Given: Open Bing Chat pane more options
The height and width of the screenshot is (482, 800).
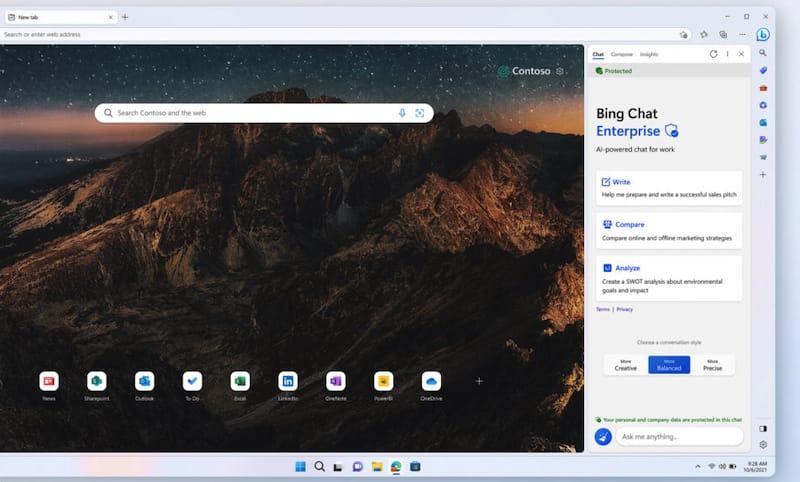Looking at the screenshot, I should (x=728, y=54).
